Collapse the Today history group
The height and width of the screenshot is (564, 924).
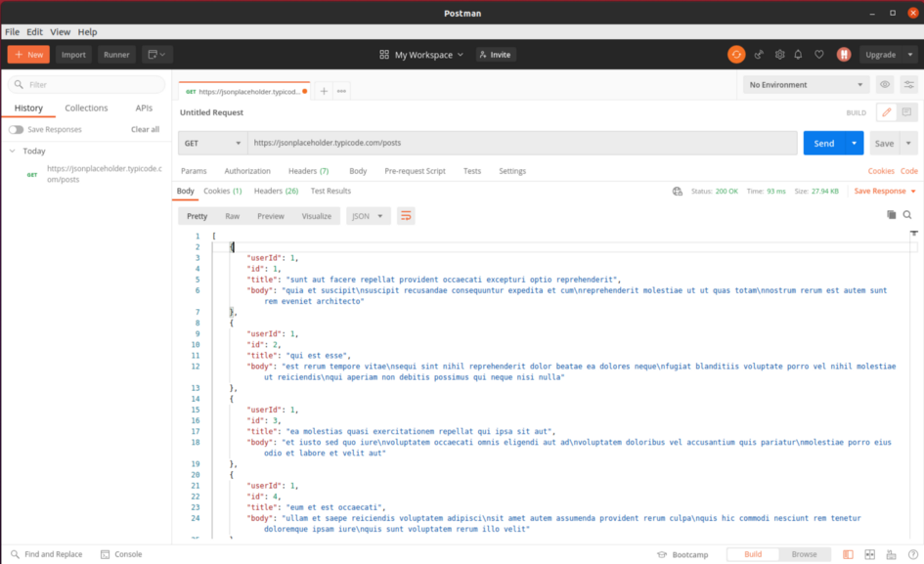point(13,151)
